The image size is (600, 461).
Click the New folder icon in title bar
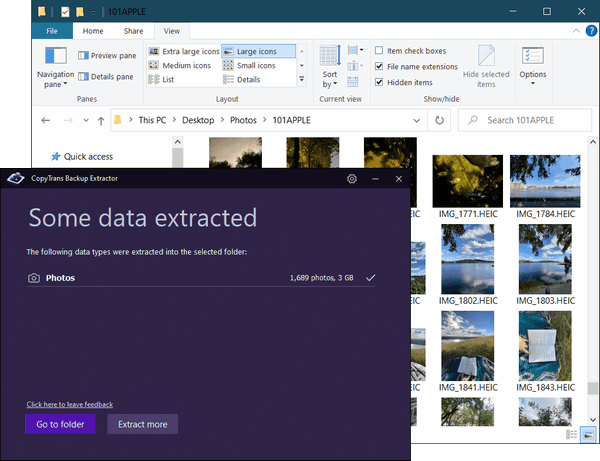click(x=80, y=12)
